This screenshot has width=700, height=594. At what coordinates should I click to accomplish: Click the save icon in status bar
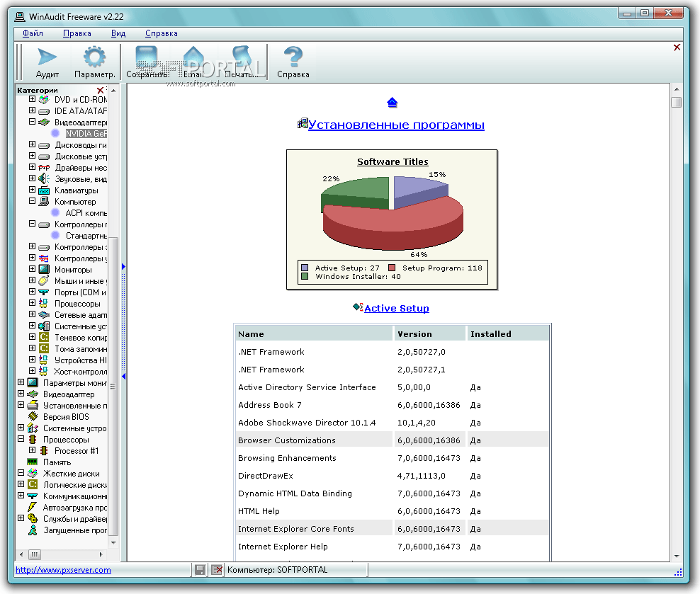point(200,569)
